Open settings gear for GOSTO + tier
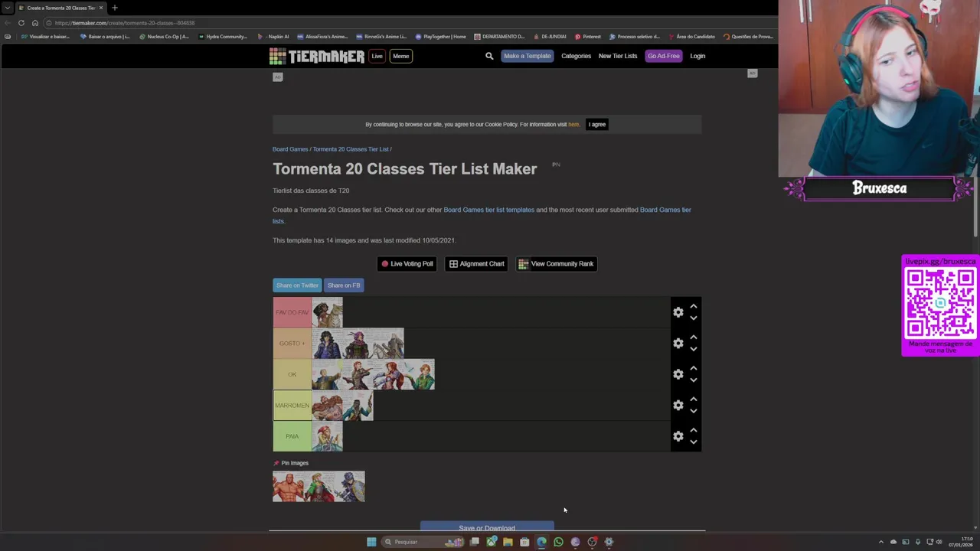980x551 pixels. point(678,344)
